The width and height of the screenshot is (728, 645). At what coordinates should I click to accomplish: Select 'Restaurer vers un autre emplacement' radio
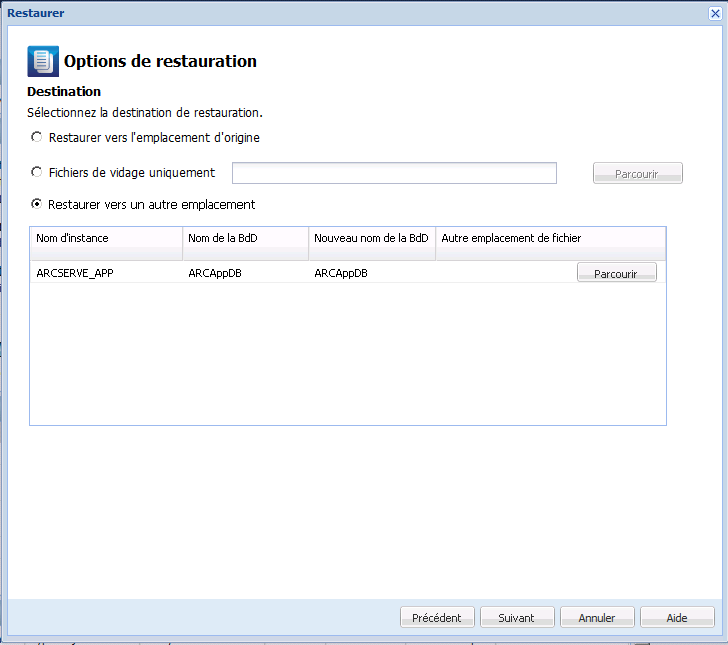tap(37, 204)
